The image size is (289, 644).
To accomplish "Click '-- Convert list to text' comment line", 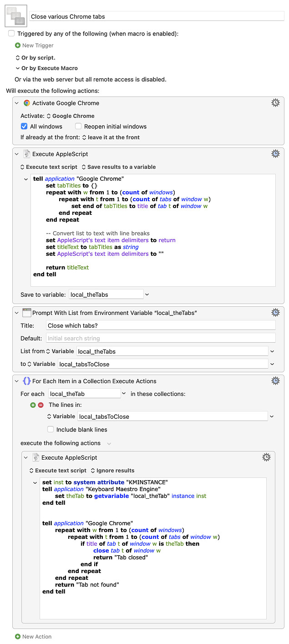I will pyautogui.click(x=98, y=233).
